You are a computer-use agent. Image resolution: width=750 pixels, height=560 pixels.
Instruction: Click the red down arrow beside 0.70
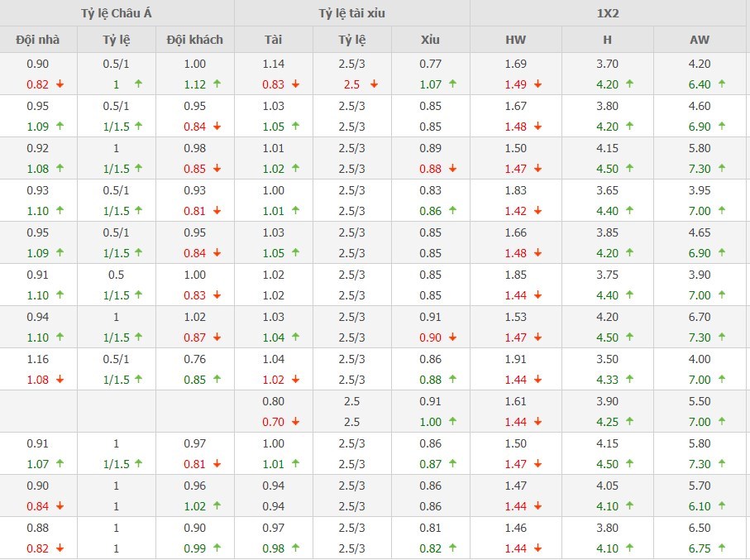click(x=295, y=421)
